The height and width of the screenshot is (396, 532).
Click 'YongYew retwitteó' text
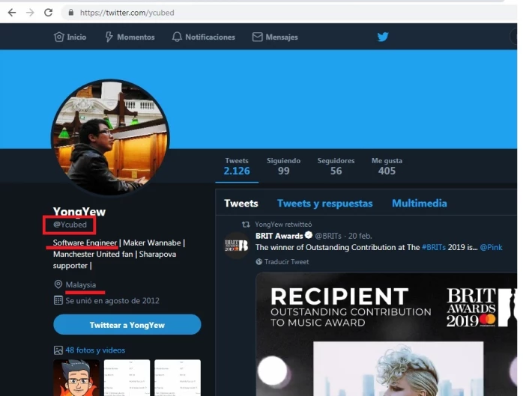283,225
